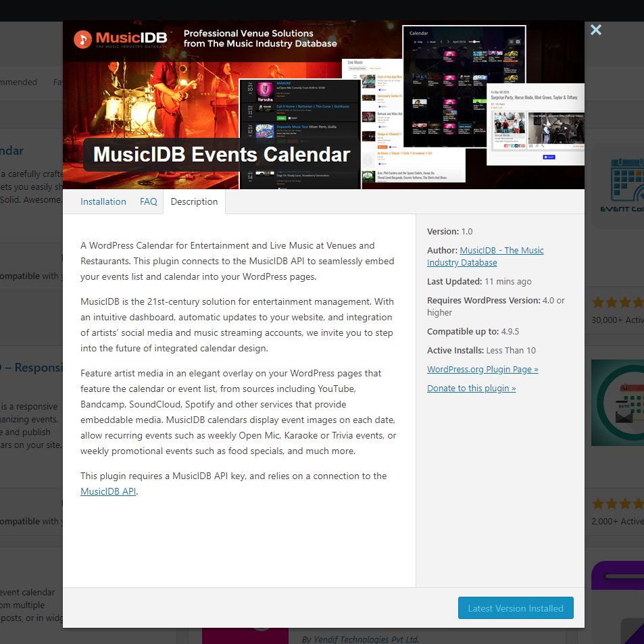Close the plugin details modal
This screenshot has height=644, width=644.
595,30
